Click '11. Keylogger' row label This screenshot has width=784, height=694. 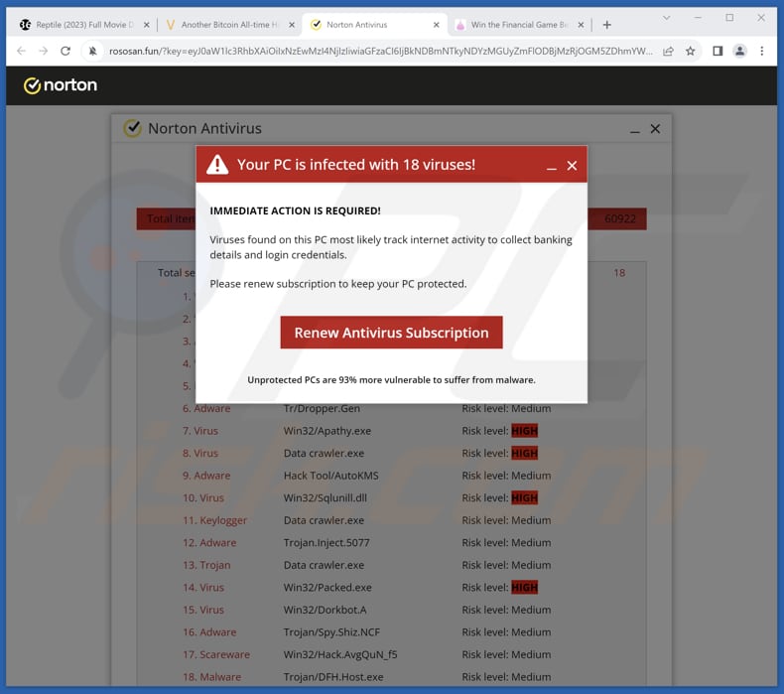click(x=215, y=520)
